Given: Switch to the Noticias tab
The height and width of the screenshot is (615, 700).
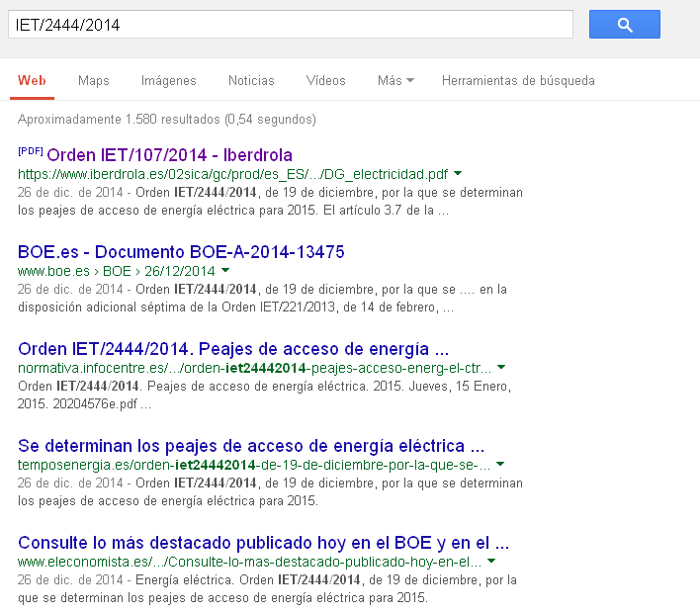Looking at the screenshot, I should coord(251,81).
